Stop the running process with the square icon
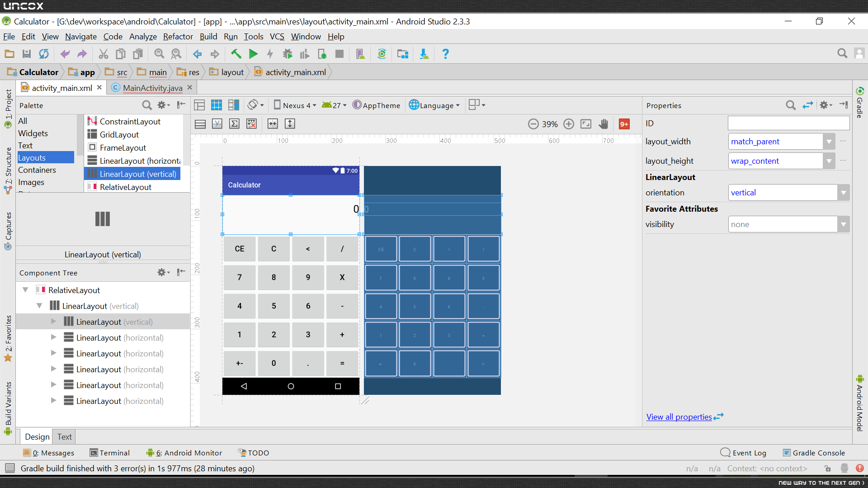 340,54
